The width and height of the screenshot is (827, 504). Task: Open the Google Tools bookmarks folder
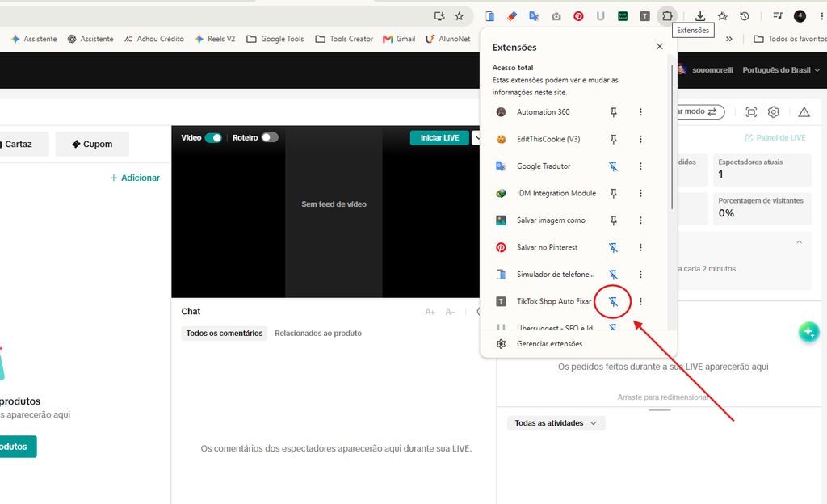tap(275, 39)
